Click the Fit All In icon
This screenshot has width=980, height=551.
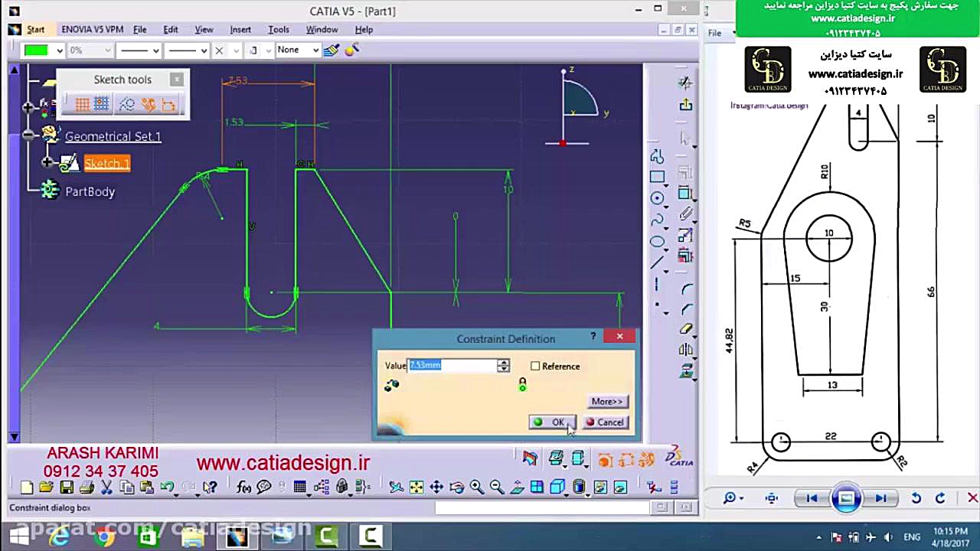pyautogui.click(x=416, y=487)
